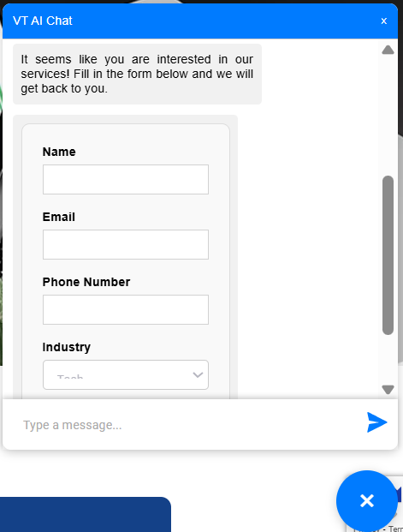This screenshot has width=403, height=532.
Task: Click the scroll up arrow in chat
Action: pyautogui.click(x=388, y=50)
